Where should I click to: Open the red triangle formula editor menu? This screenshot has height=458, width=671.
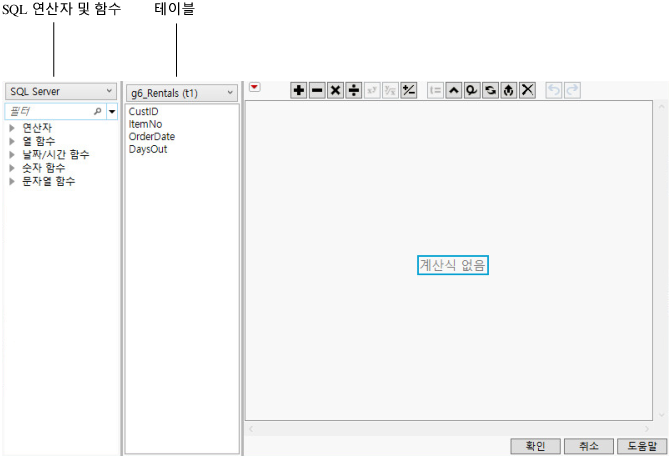[x=255, y=87]
